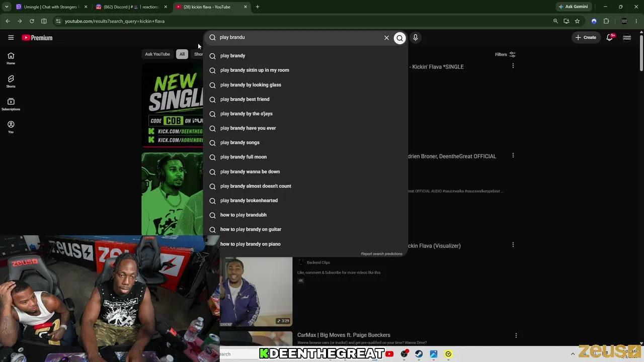This screenshot has width=644, height=362.
Task: Click Ask Gemini button
Action: click(573, 7)
